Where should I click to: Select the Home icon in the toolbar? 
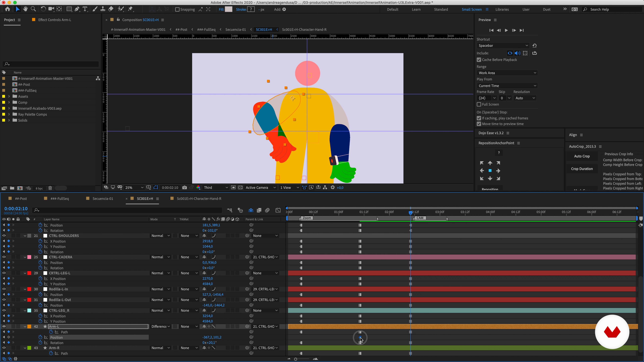(8, 9)
